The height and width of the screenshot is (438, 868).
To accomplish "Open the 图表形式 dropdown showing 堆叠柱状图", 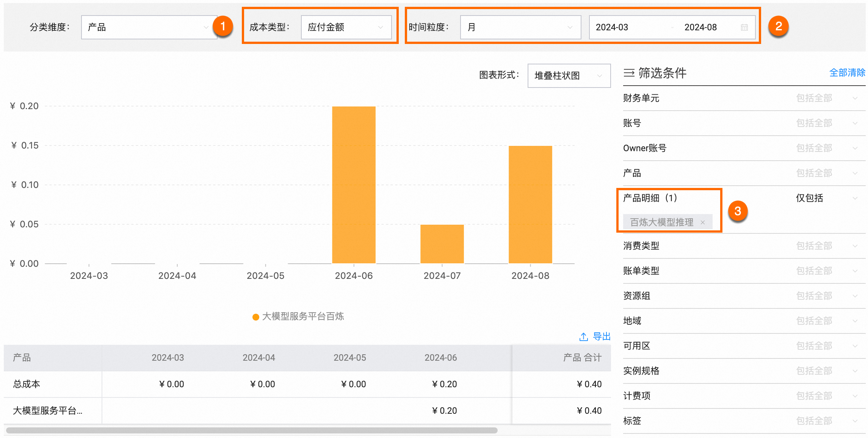I will click(569, 76).
